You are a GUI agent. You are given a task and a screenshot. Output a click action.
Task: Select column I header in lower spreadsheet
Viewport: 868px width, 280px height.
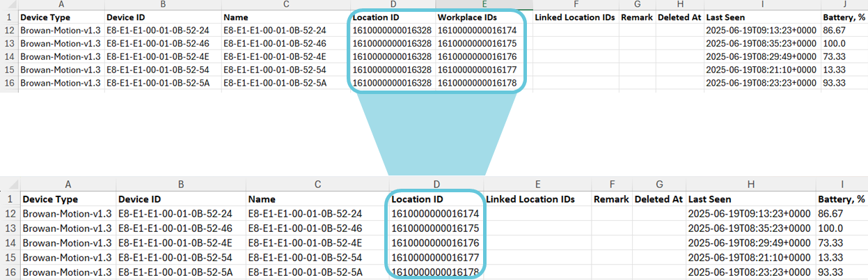[842, 185]
